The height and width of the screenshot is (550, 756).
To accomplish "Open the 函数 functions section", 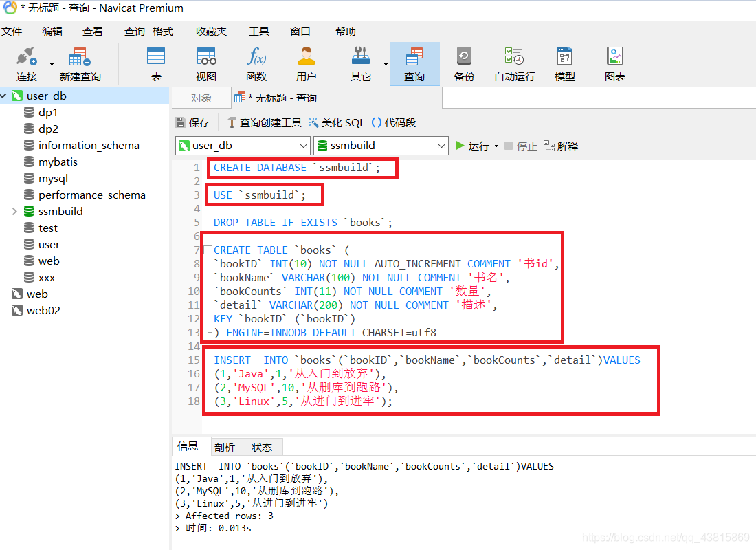I will coord(256,64).
